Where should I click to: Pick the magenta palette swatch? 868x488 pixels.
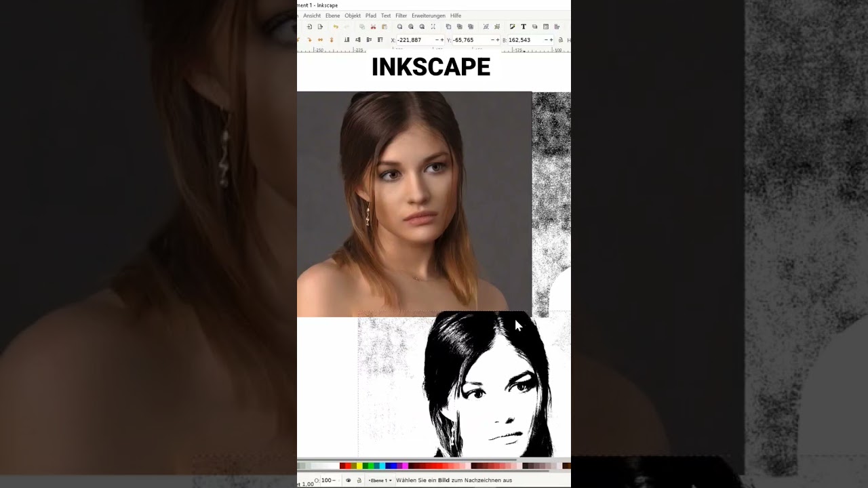coord(405,466)
